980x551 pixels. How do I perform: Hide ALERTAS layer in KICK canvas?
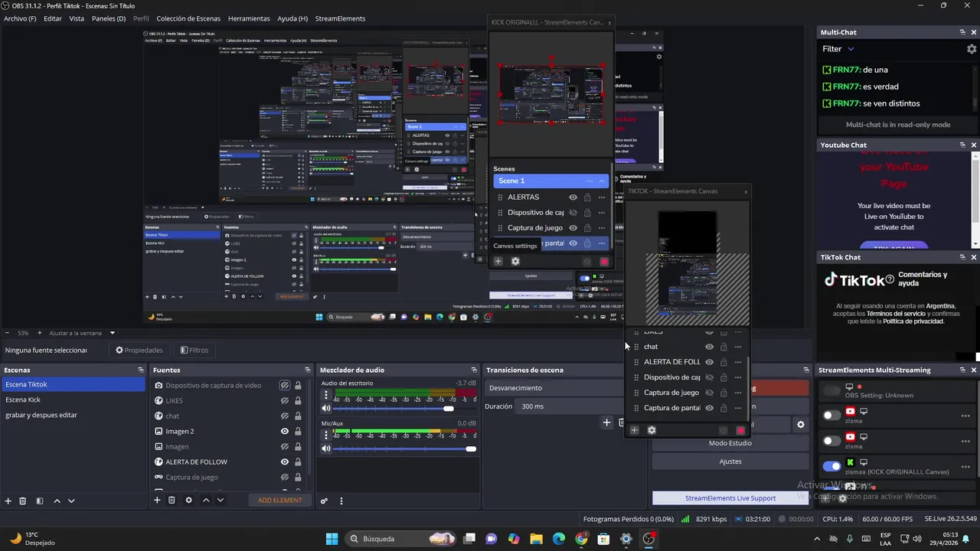click(573, 197)
